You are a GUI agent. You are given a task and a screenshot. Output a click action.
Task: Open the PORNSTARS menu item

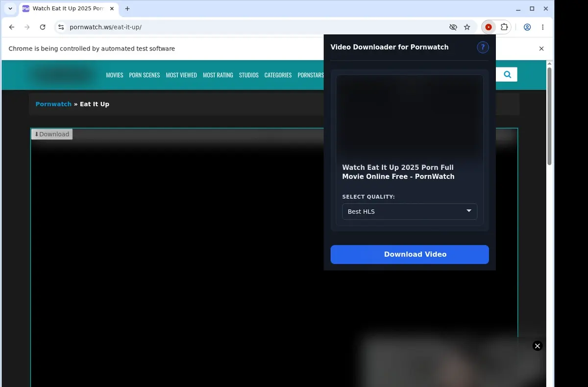[x=311, y=75]
